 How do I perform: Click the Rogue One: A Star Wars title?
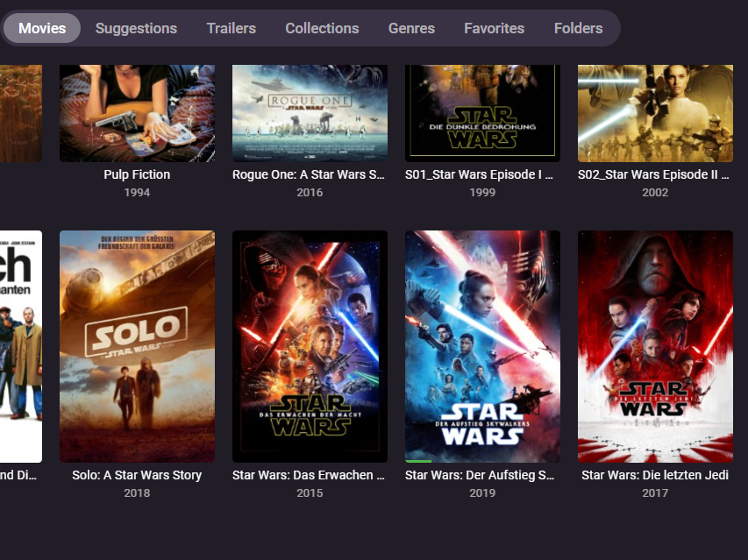309,174
